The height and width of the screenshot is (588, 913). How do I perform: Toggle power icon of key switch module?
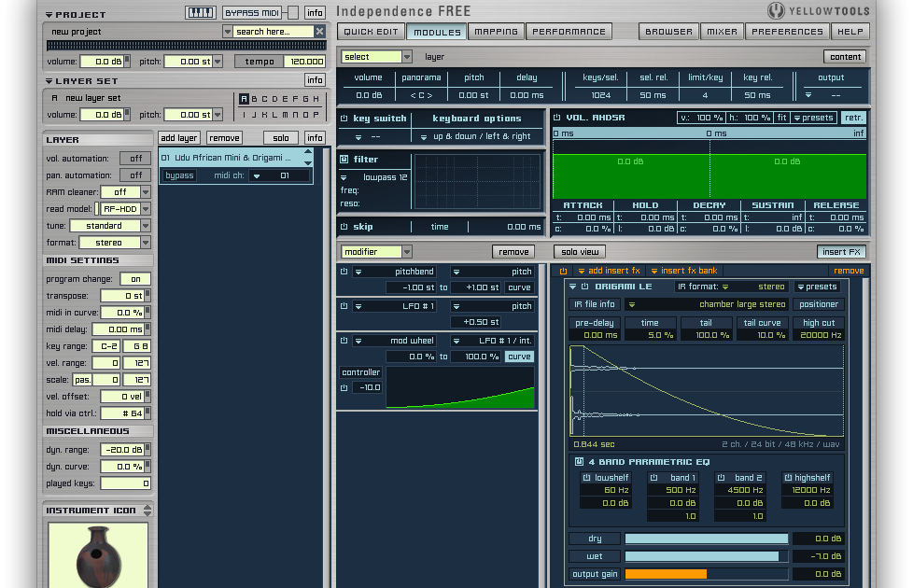pyautogui.click(x=344, y=119)
